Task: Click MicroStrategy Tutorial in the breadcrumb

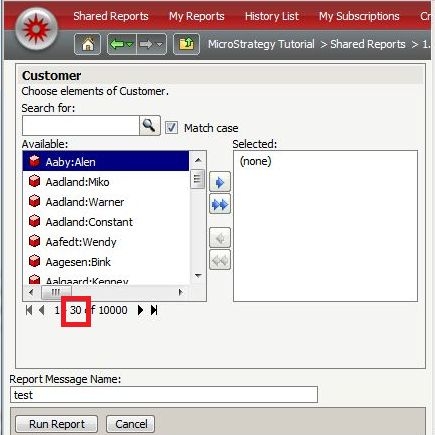Action: coord(261,44)
